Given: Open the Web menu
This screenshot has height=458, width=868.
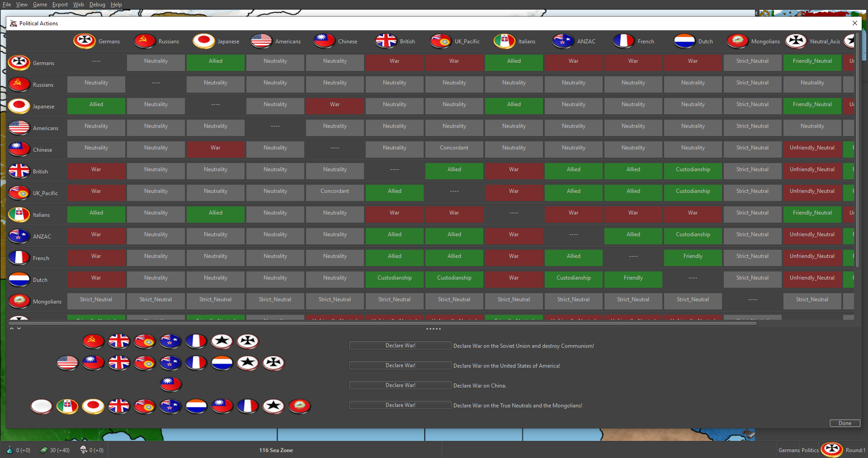Looking at the screenshot, I should 79,5.
